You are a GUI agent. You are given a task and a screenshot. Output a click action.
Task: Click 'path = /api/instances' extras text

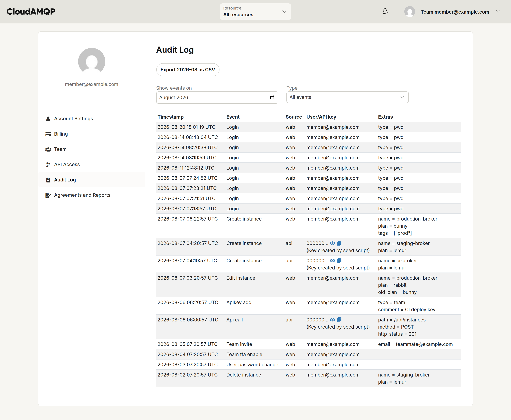(402, 320)
